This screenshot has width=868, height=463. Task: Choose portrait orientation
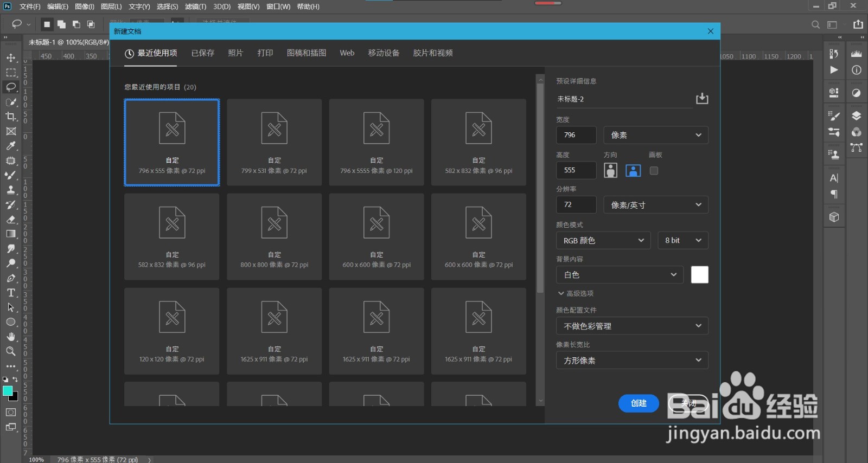pos(611,171)
